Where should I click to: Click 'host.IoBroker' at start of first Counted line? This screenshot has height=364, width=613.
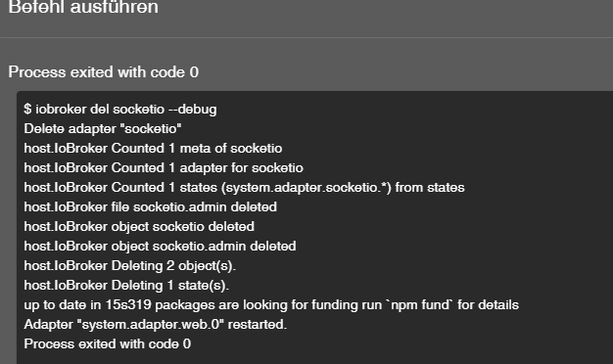(x=66, y=149)
